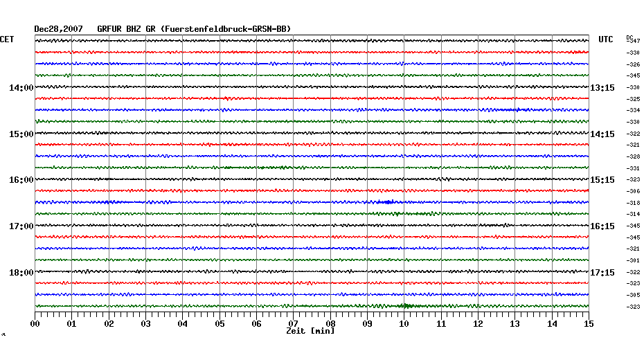This screenshot has height=342, width=644.
Task: Click the "13" minute axis label
Action: [x=515, y=324]
